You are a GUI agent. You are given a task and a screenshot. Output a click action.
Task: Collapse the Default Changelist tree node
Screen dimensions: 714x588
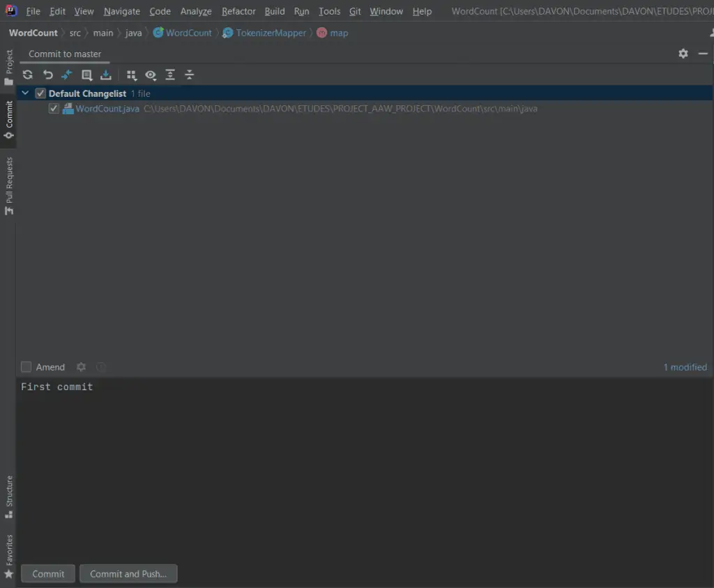(x=24, y=93)
